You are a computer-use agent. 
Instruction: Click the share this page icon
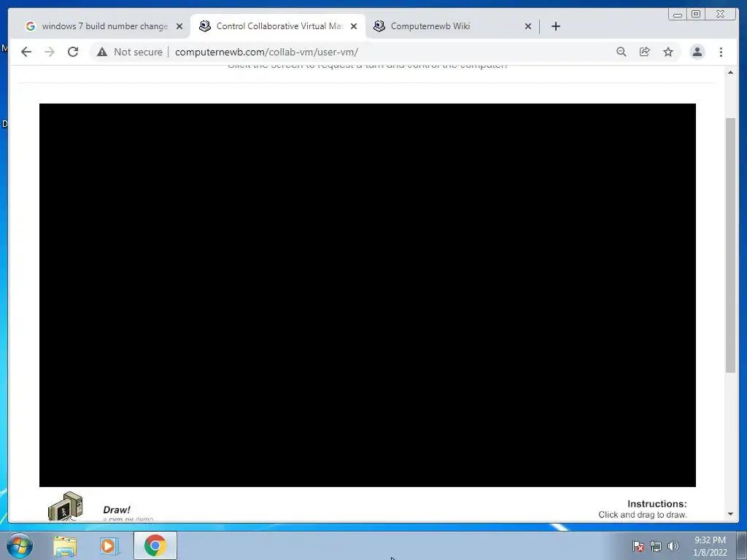pyautogui.click(x=645, y=52)
